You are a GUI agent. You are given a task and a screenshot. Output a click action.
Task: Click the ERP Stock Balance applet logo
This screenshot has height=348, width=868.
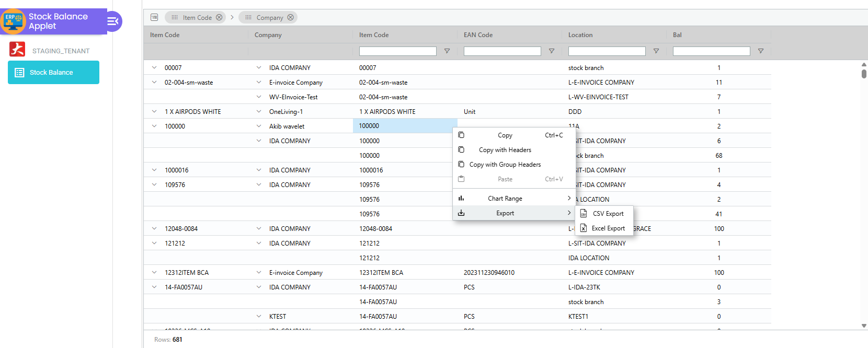coord(13,21)
